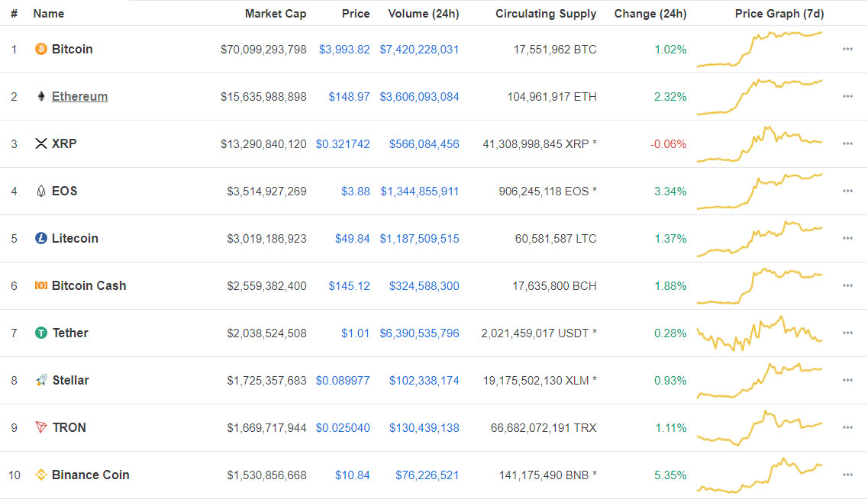This screenshot has height=499, width=868.
Task: Open the Bitcoin 7-day price graph
Action: tap(760, 50)
